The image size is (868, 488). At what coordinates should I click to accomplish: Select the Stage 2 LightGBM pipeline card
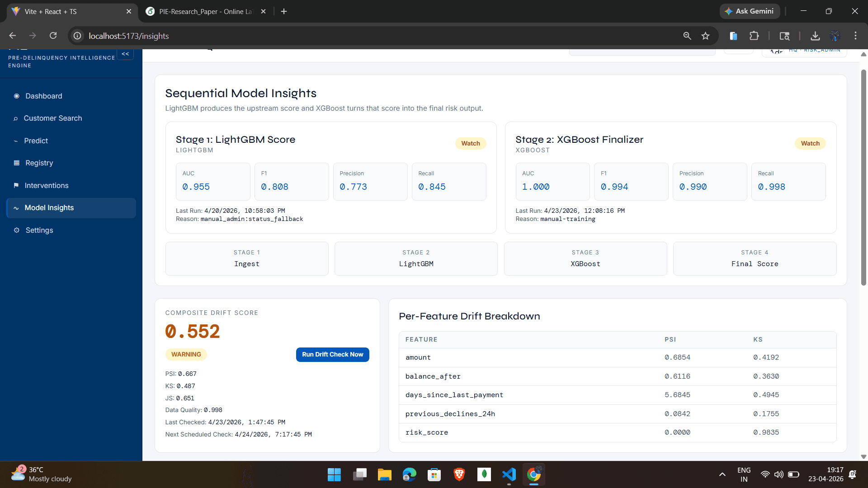tap(416, 258)
